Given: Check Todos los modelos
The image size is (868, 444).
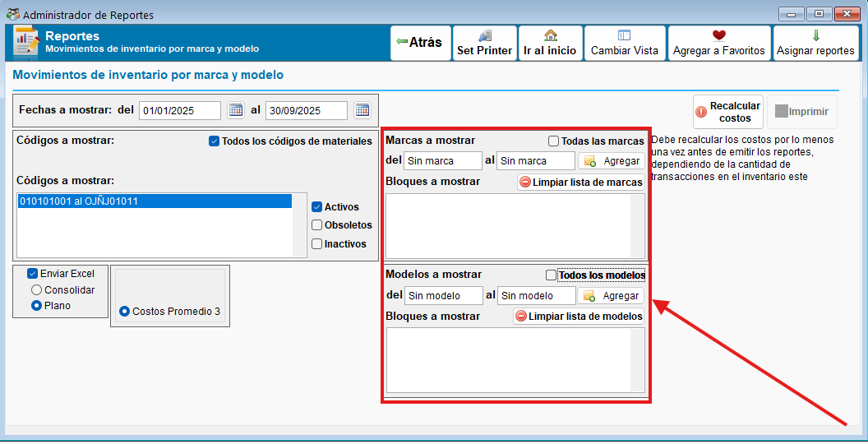Looking at the screenshot, I should [x=551, y=275].
